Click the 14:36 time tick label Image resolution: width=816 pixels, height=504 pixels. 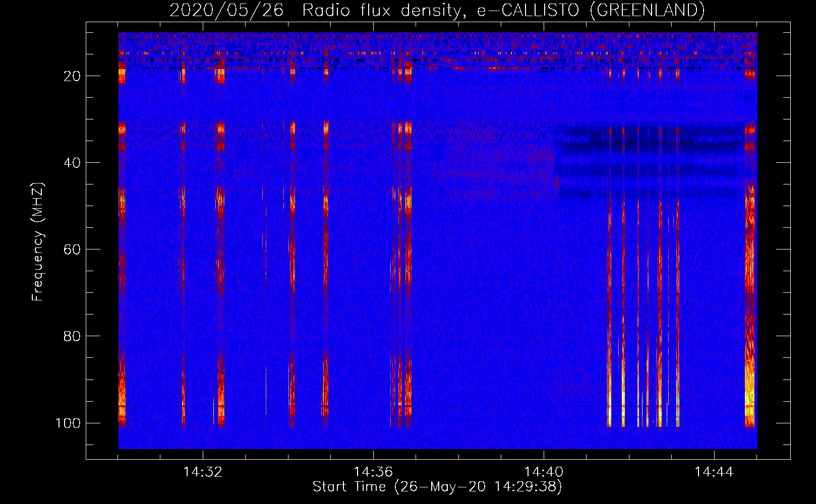[373, 472]
